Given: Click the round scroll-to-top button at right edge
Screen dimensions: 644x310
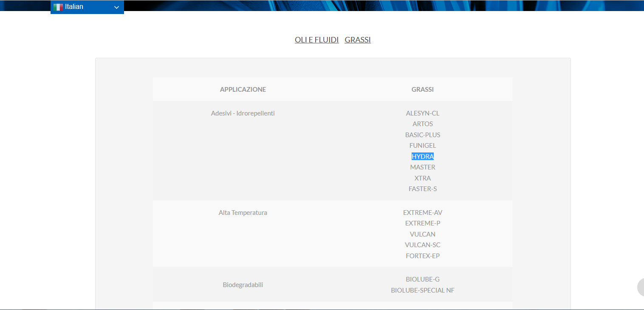Looking at the screenshot, I should click(x=641, y=287).
